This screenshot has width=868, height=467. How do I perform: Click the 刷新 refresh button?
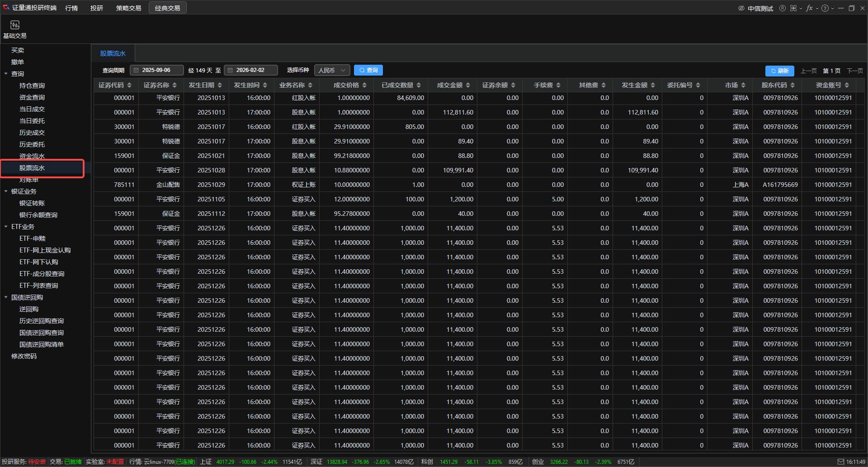click(x=779, y=71)
